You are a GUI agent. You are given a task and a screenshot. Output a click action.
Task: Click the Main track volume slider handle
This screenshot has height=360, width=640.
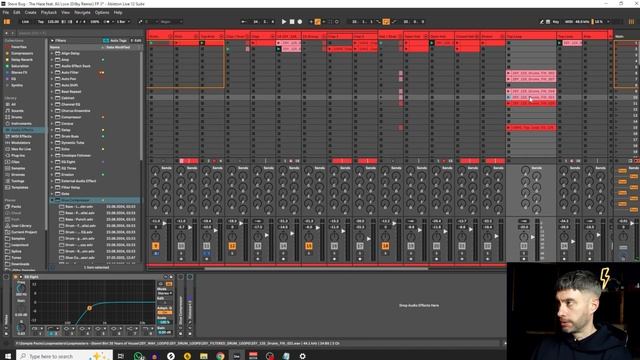(x=632, y=223)
